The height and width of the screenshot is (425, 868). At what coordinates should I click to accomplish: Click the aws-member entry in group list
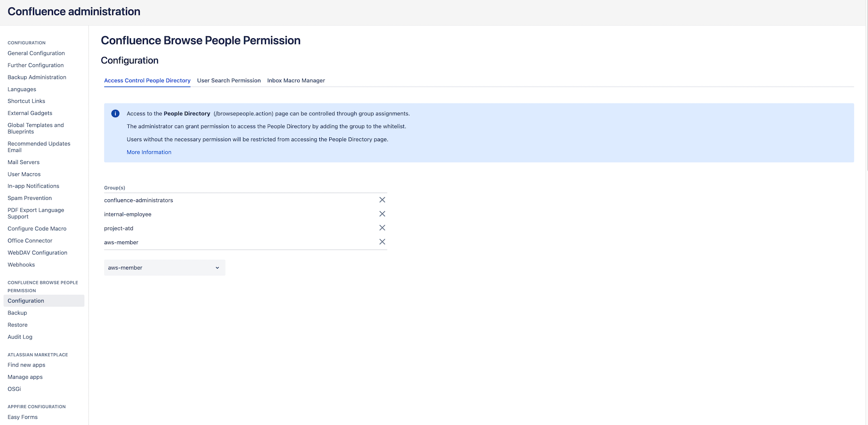(121, 242)
